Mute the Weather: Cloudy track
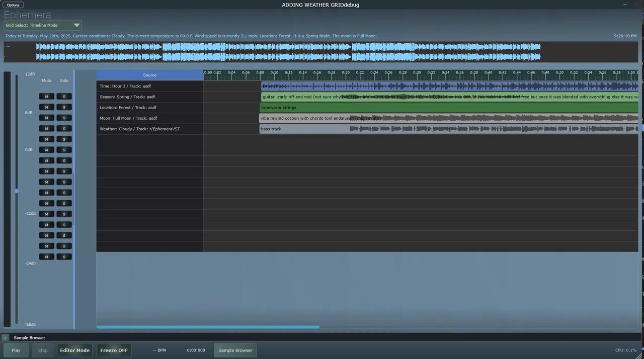The image size is (644, 359). point(46,139)
